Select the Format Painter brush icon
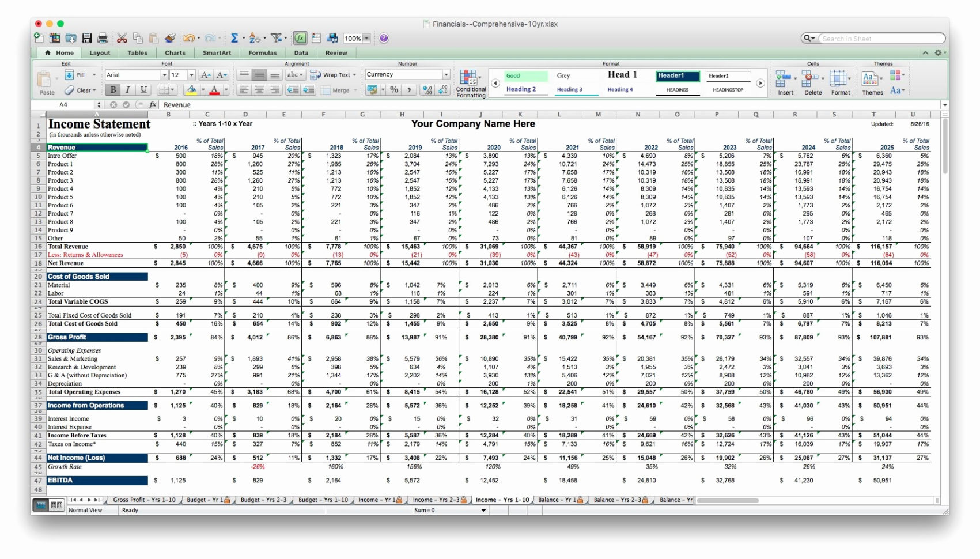Screen dimensions: 980x559 tap(169, 38)
